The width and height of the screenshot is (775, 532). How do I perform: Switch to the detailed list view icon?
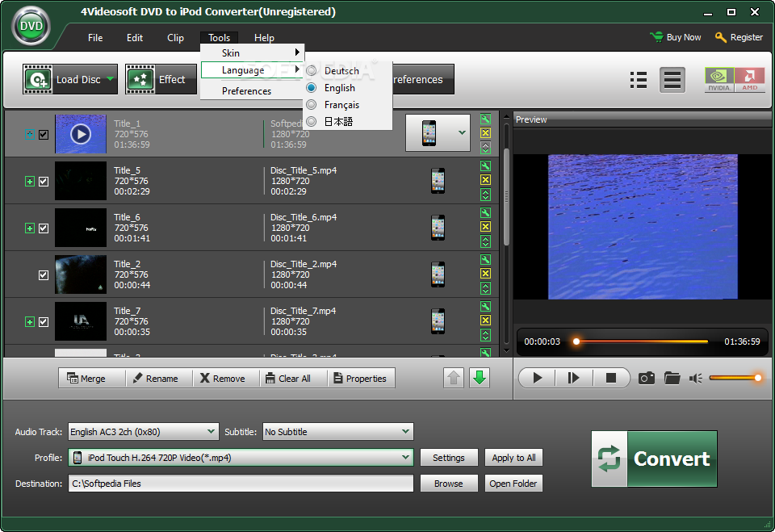(672, 80)
